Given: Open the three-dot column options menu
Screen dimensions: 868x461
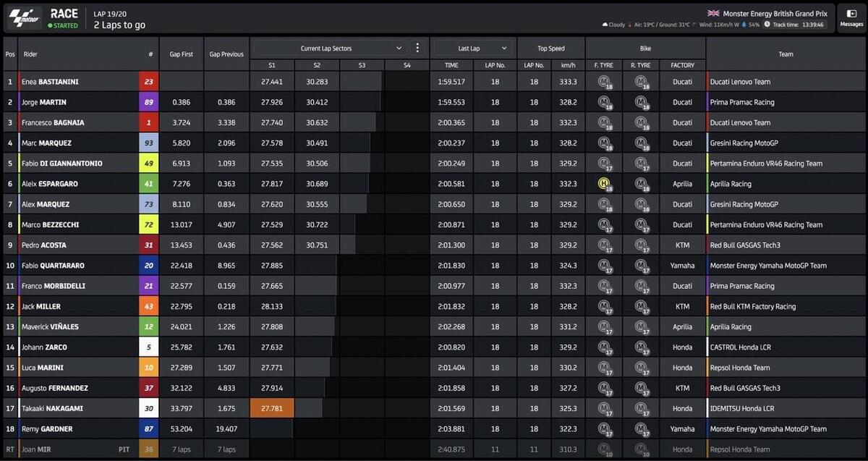Looking at the screenshot, I should (417, 48).
